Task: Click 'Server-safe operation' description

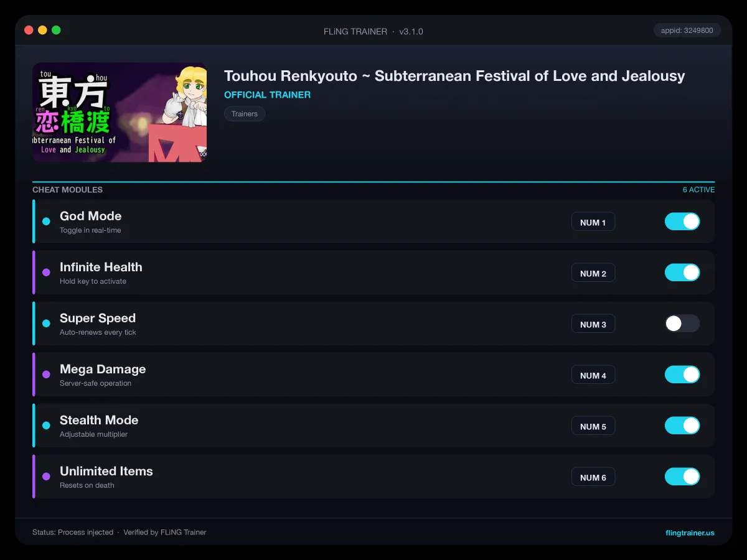Action: [x=95, y=383]
